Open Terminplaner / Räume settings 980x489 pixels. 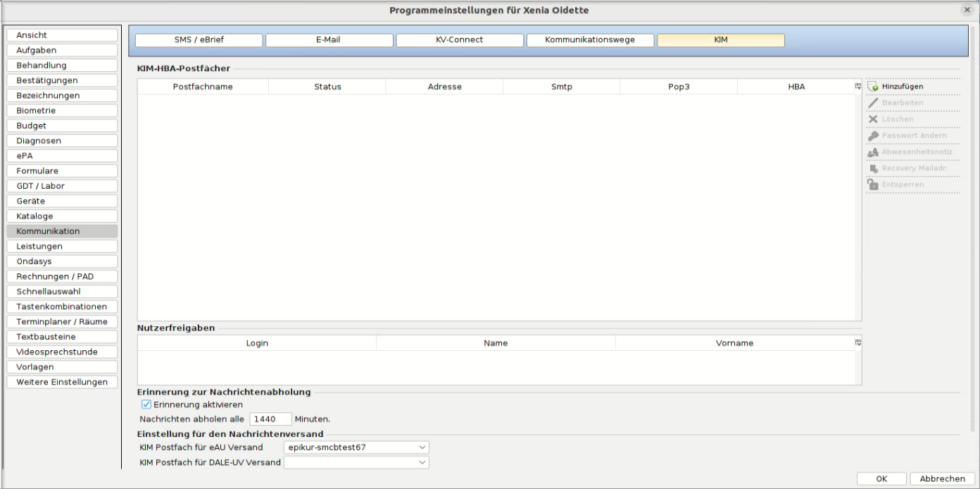click(62, 322)
